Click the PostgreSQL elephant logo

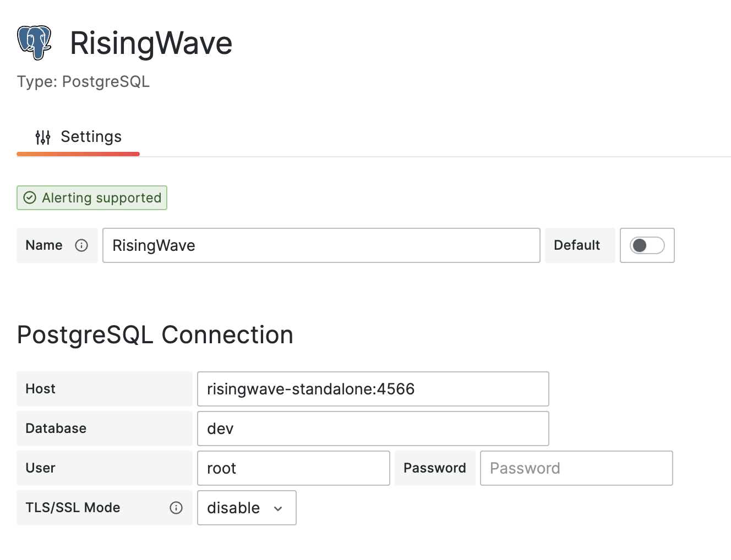coord(34,42)
